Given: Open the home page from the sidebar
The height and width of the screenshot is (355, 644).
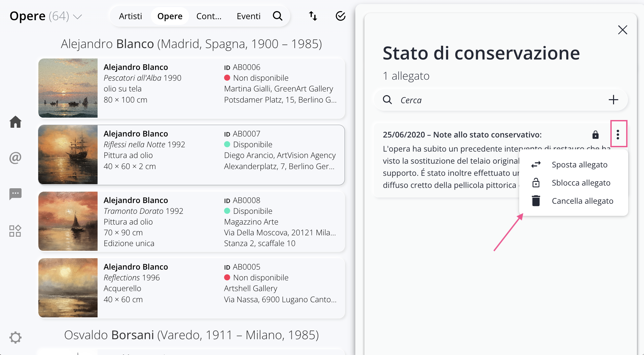Looking at the screenshot, I should [15, 122].
